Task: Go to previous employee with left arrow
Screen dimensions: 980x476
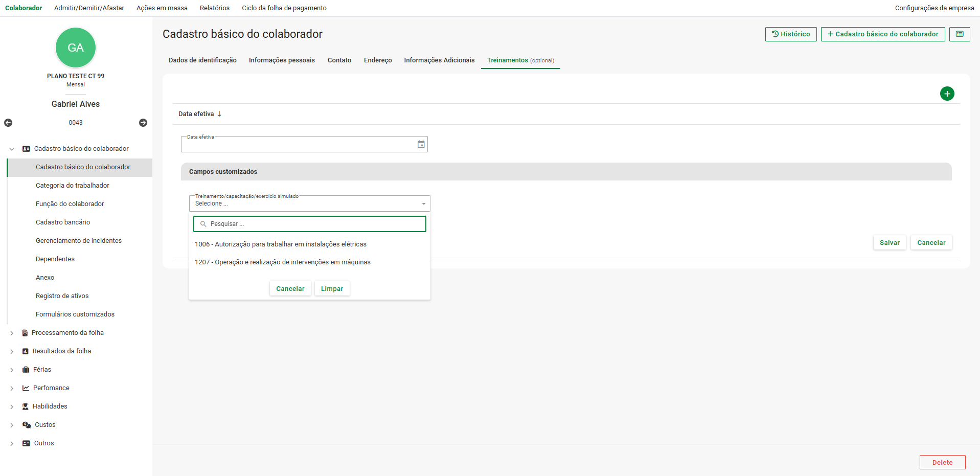Action: coord(8,123)
